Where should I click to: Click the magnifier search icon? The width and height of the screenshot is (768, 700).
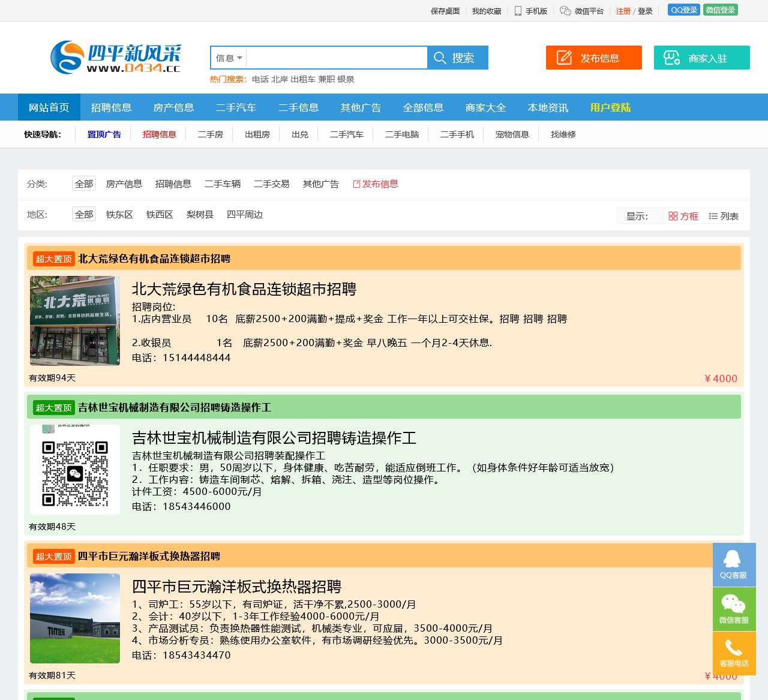click(x=440, y=58)
